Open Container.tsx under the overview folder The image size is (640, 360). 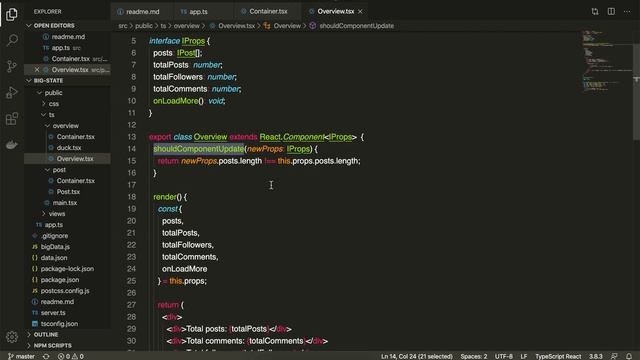pyautogui.click(x=76, y=137)
